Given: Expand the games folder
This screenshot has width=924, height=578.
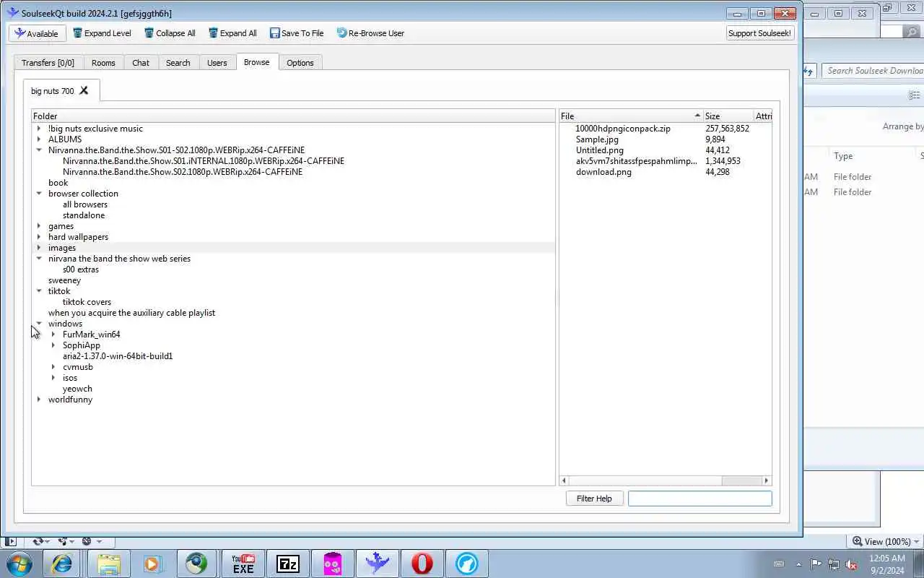Looking at the screenshot, I should tap(39, 226).
